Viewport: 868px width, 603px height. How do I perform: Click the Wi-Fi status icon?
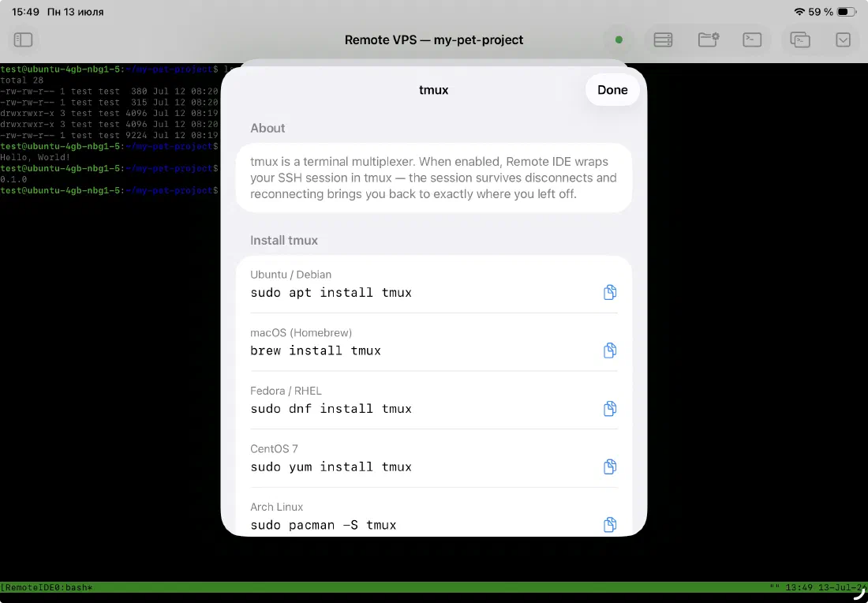pos(799,12)
